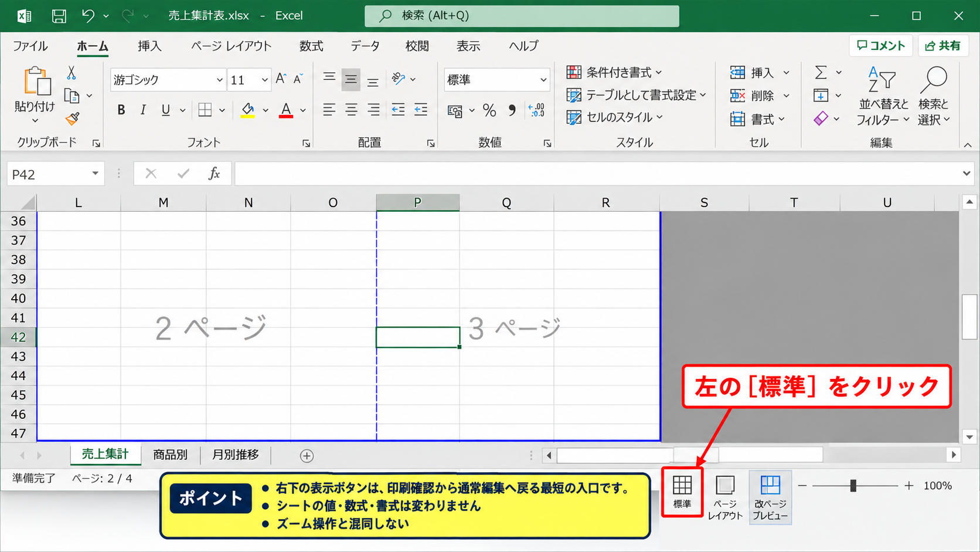
Task: Click the Paste clipboard icon
Action: (x=37, y=81)
